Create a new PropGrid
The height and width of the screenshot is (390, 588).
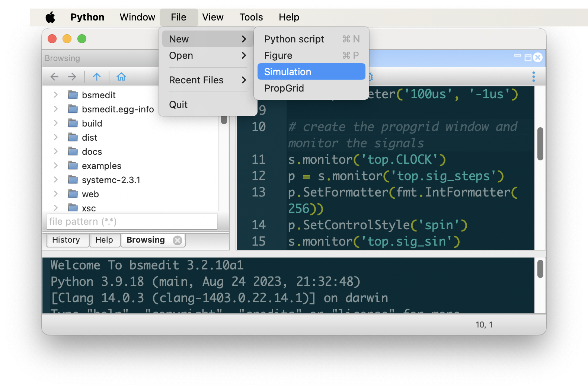[311, 88]
